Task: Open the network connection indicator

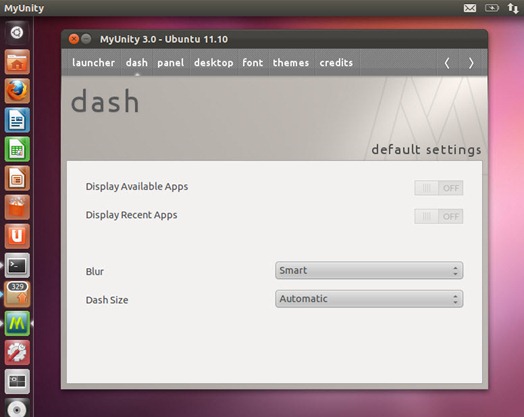Action: coord(513,8)
